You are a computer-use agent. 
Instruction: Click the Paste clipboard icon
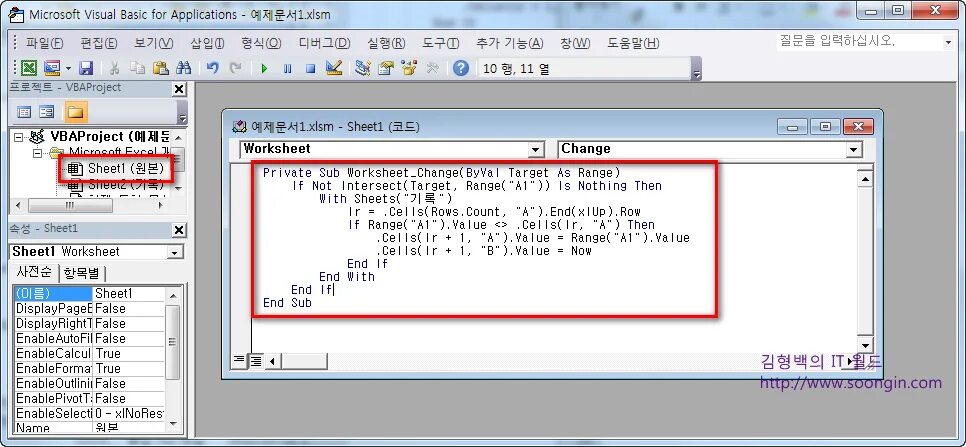[160, 68]
